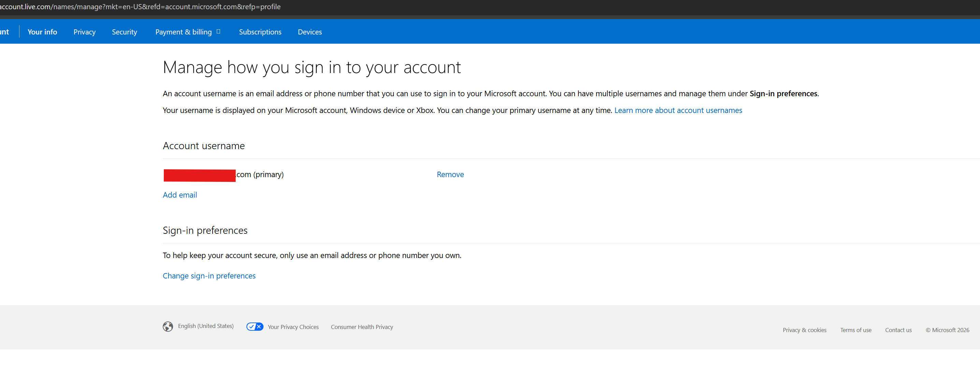980x372 pixels.
Task: Open Learn more about account usernames
Action: (678, 110)
